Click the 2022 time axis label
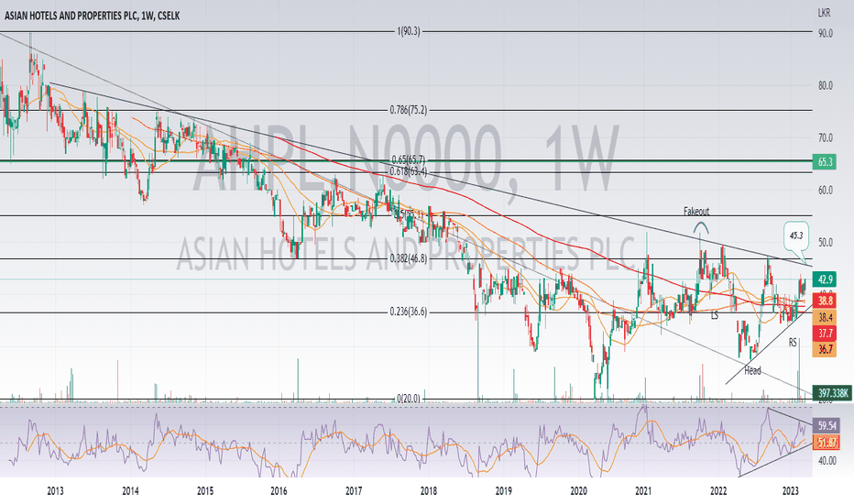Image resolution: width=854 pixels, height=504 pixels. (x=718, y=491)
